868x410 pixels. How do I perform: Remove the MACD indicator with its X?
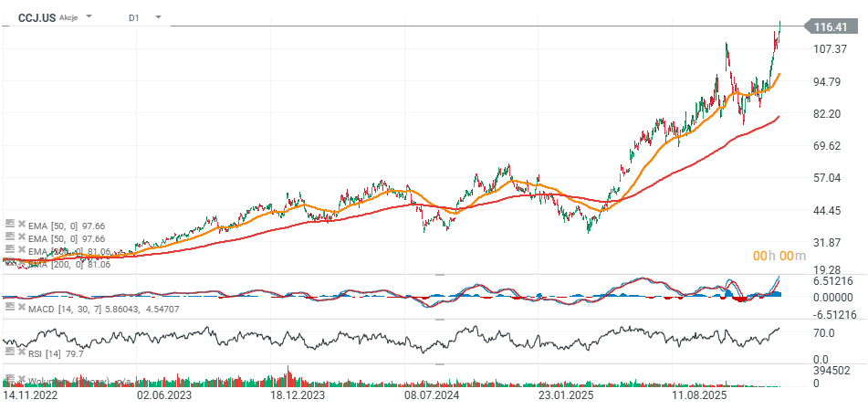coord(20,310)
